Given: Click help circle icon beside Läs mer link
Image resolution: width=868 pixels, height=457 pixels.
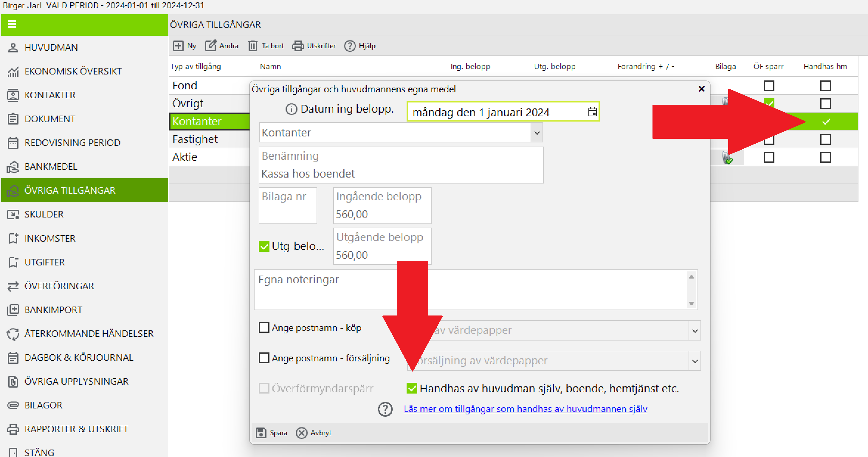Looking at the screenshot, I should [x=385, y=409].
